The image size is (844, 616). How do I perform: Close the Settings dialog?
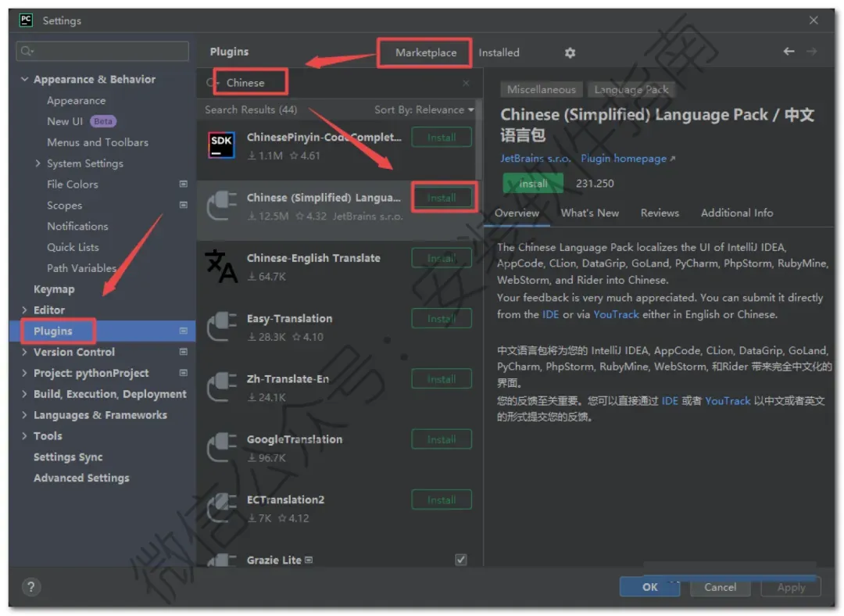pos(814,20)
